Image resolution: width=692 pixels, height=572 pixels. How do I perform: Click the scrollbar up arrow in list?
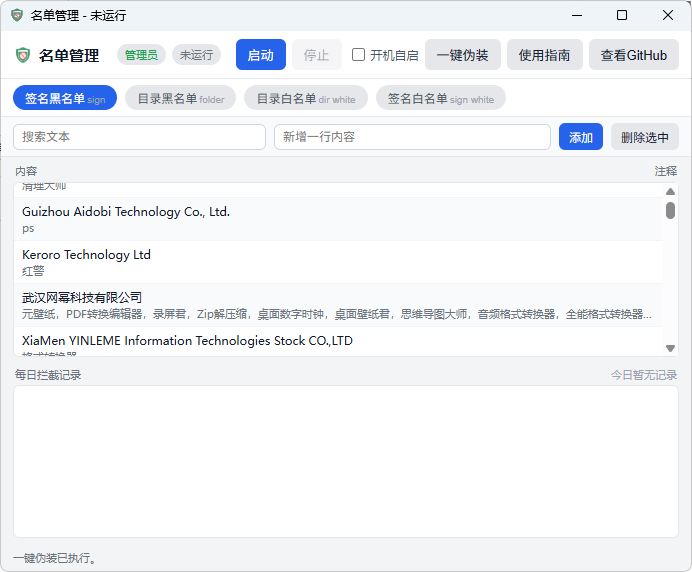point(670,191)
